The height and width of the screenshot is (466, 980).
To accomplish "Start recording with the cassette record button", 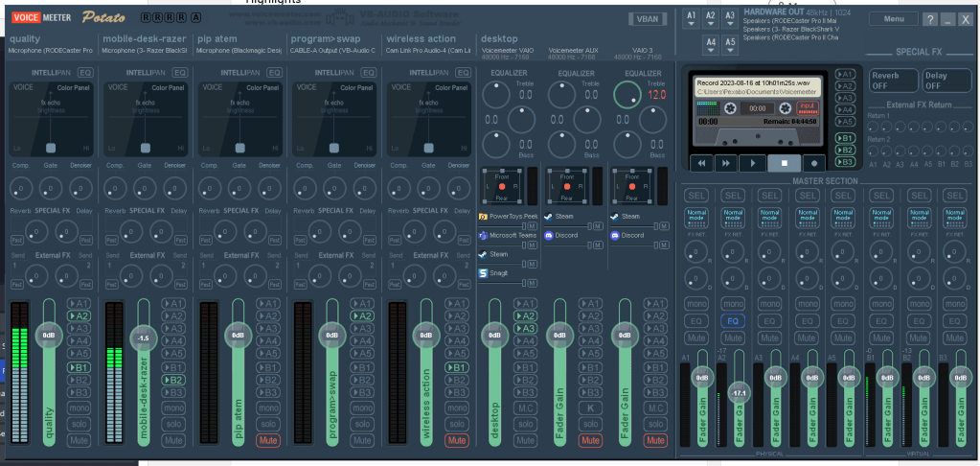I will pos(813,163).
